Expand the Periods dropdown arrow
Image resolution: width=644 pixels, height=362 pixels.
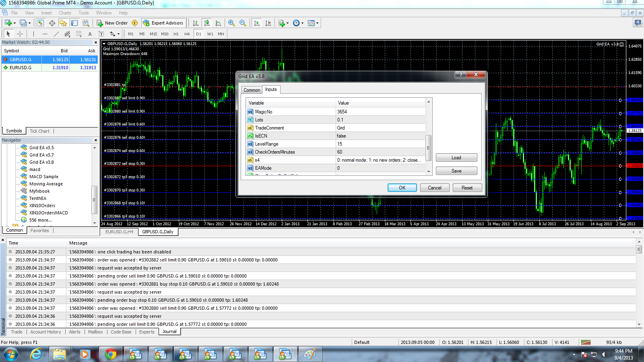click(302, 23)
